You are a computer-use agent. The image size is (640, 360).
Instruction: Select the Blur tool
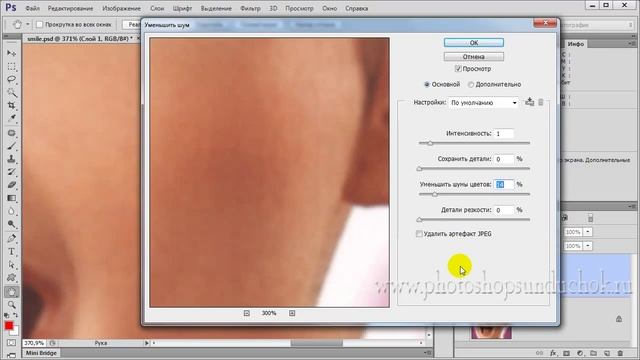click(11, 211)
